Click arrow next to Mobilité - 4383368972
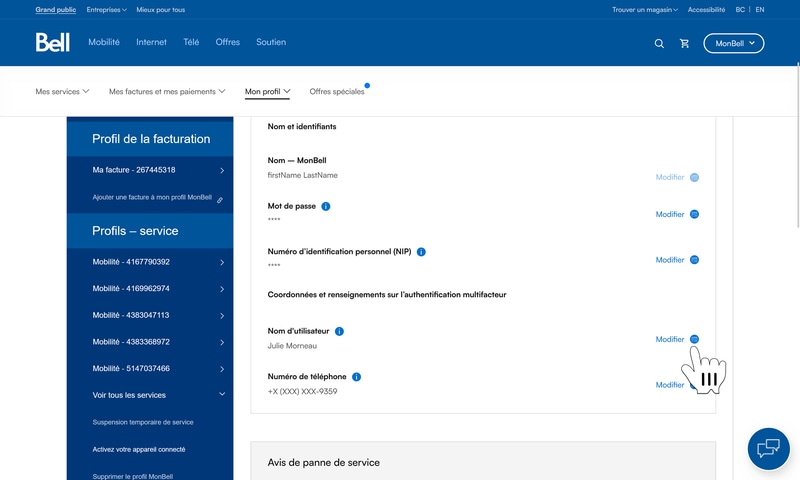This screenshot has height=480, width=800. 222,343
